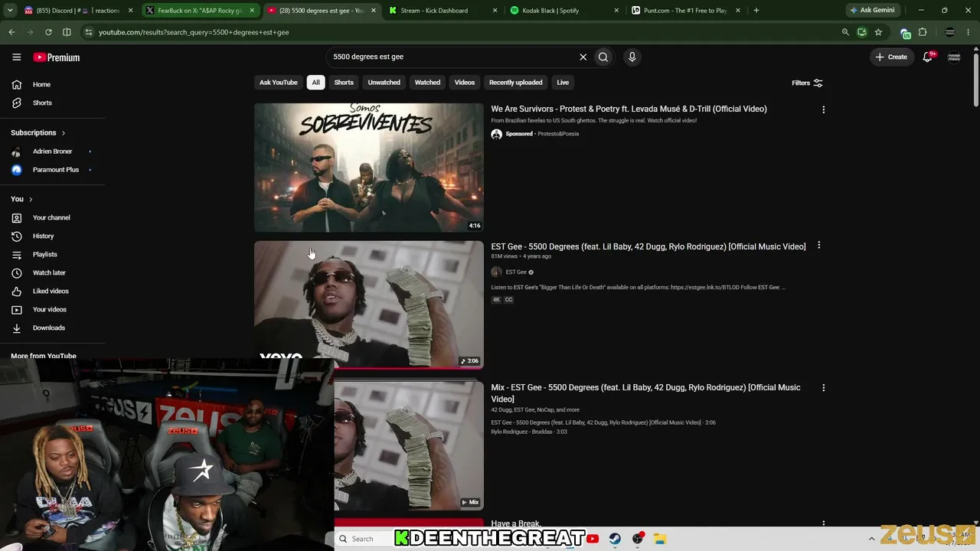The height and width of the screenshot is (551, 980).
Task: Open Liked videos list
Action: (51, 291)
